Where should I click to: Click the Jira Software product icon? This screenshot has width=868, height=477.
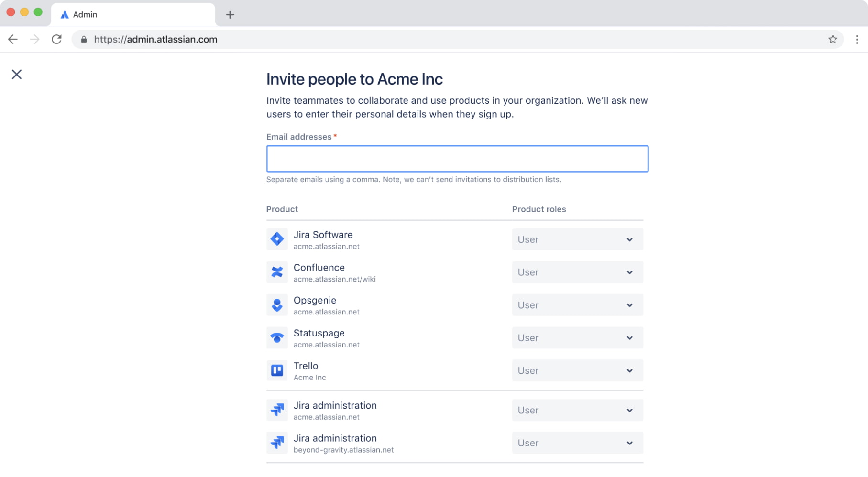(x=277, y=239)
